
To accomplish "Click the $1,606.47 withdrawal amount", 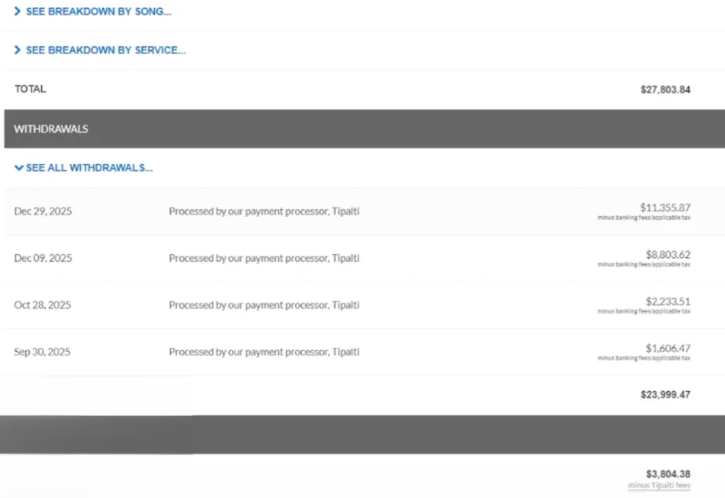I will [x=667, y=348].
